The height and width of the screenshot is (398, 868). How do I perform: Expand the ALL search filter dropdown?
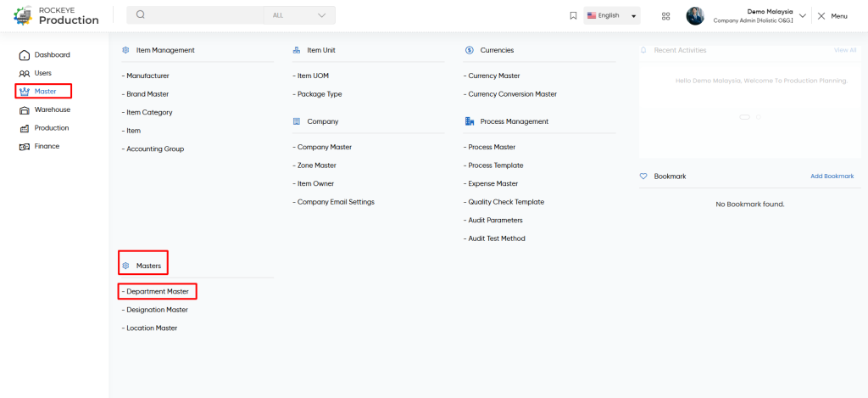(x=299, y=15)
